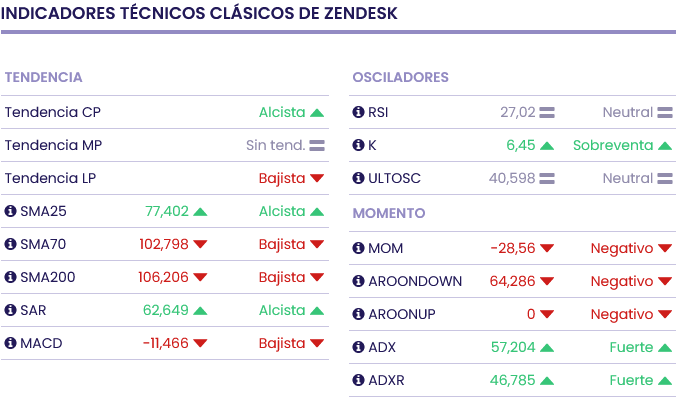Image resolution: width=676 pixels, height=405 pixels.
Task: Click the ULTOSC info icon
Action: 359,179
